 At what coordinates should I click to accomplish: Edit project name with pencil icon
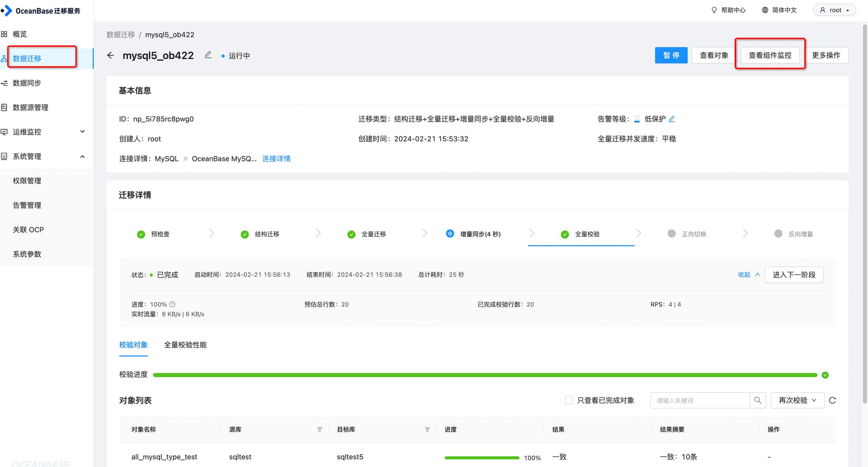[x=208, y=55]
